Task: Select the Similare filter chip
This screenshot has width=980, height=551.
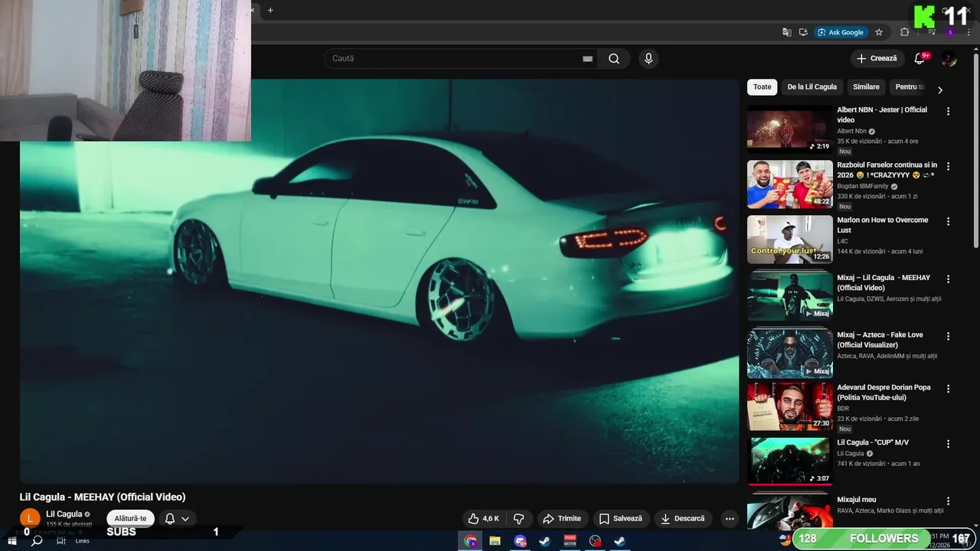Action: click(x=866, y=87)
